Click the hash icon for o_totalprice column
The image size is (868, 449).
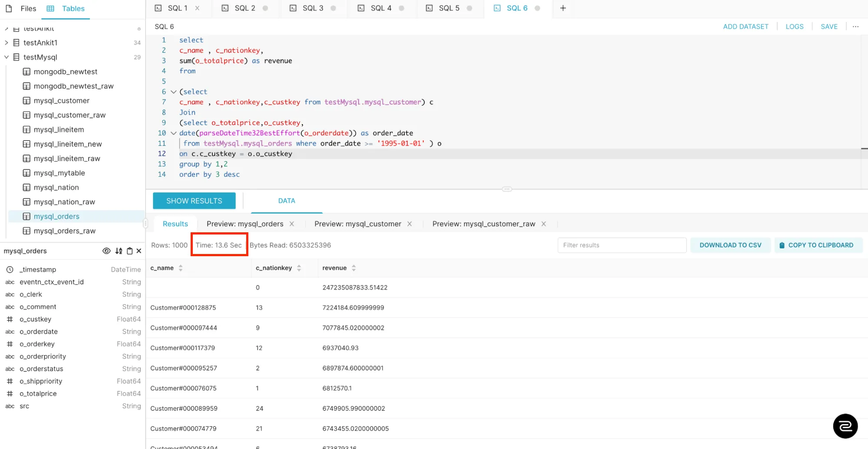point(10,394)
